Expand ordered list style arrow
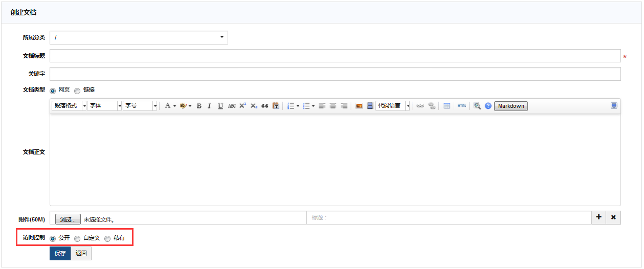Image resolution: width=644 pixels, height=269 pixels. point(298,106)
